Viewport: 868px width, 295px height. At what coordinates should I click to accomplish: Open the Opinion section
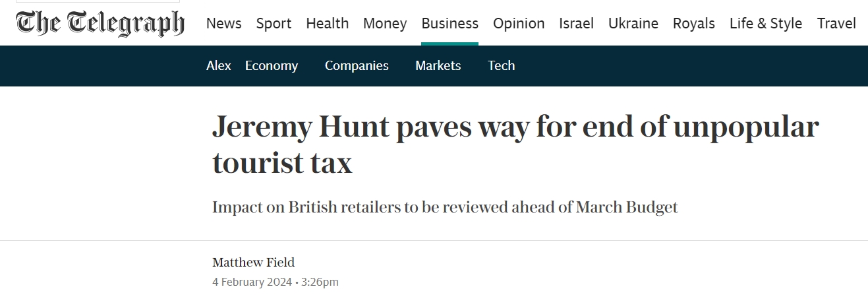tap(519, 24)
